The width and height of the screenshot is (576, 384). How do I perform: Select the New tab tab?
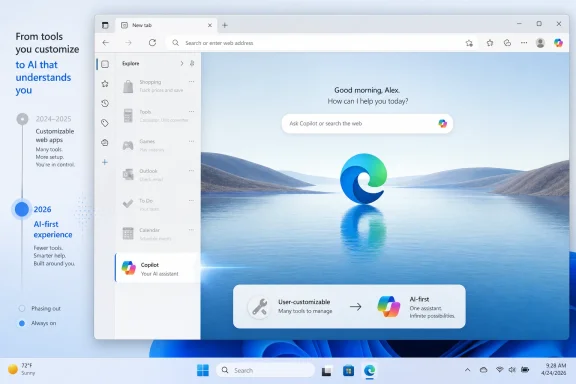(x=166, y=25)
